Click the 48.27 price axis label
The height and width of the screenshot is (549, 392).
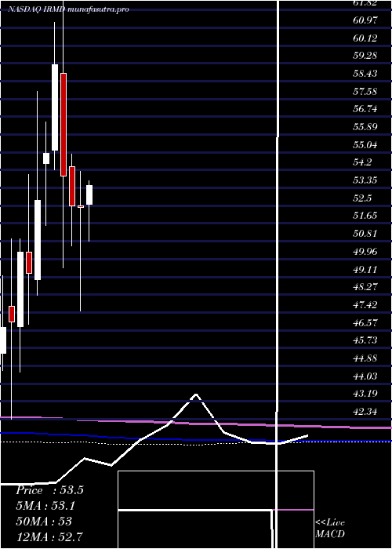(365, 287)
